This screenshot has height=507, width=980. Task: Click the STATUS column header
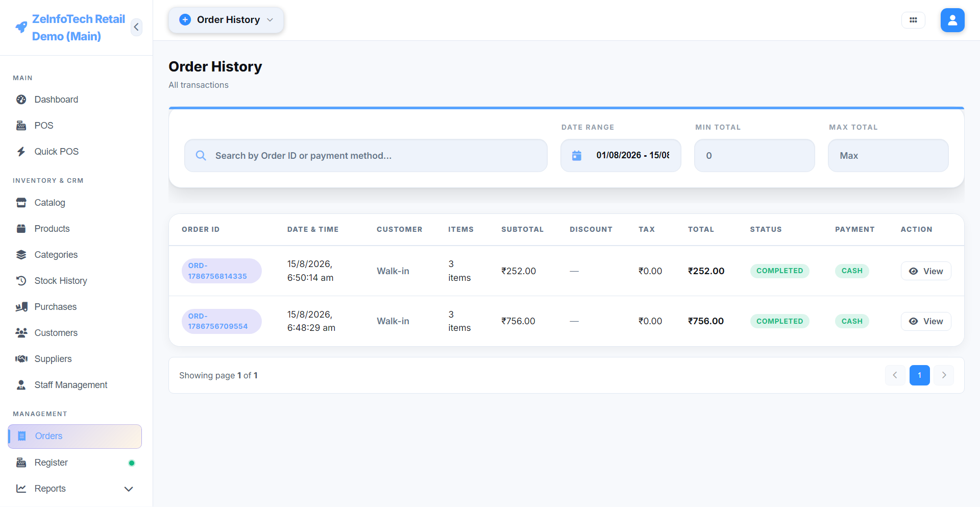(x=766, y=230)
